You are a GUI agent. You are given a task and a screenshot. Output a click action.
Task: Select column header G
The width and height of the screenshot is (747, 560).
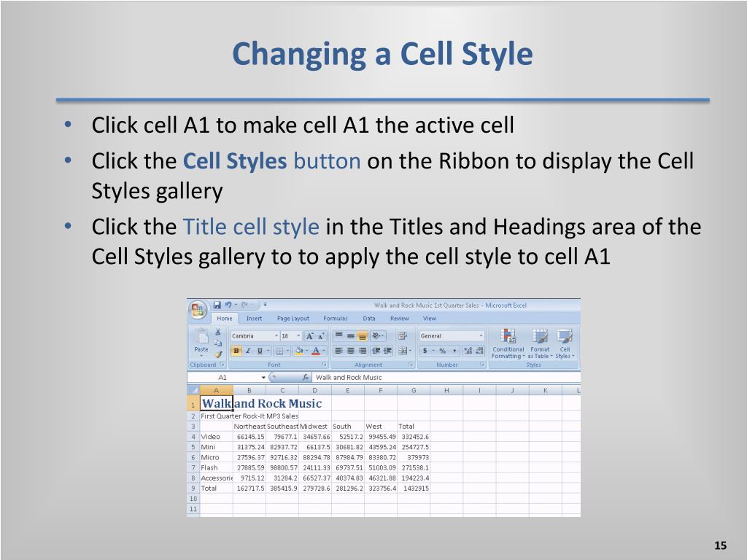[x=414, y=391]
